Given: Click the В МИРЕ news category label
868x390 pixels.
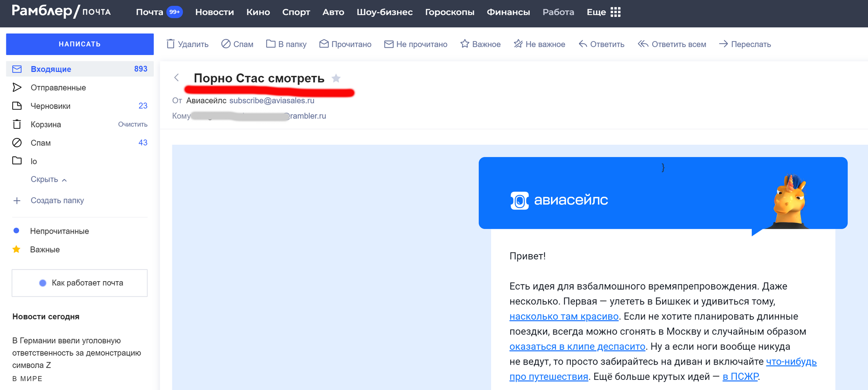Looking at the screenshot, I should coord(27,379).
